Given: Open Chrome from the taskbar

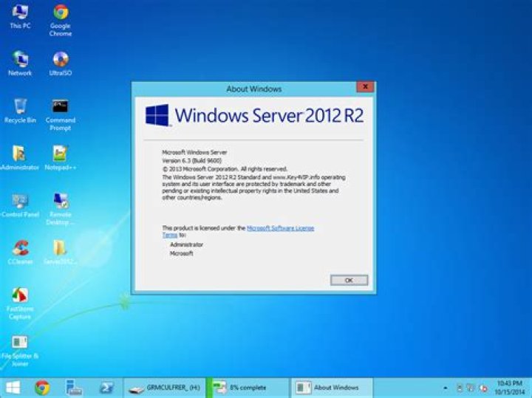Looking at the screenshot, I should point(42,388).
